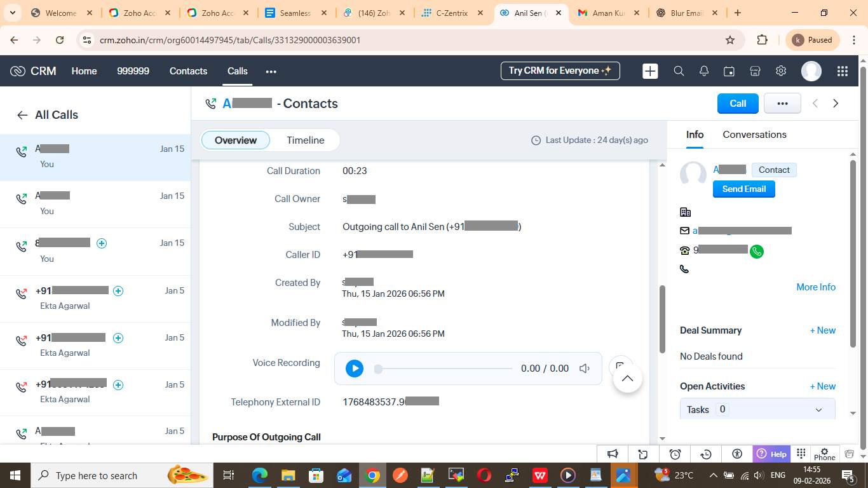
Task: Click the voice recording progress slider
Action: pyautogui.click(x=445, y=369)
